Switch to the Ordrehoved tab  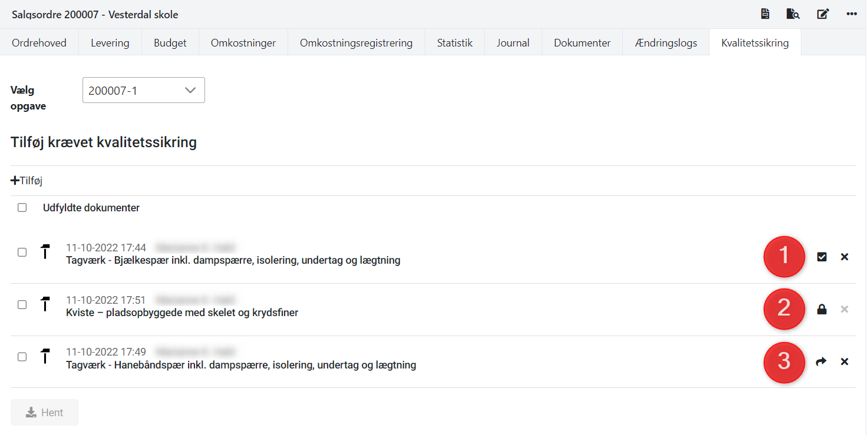(x=39, y=43)
